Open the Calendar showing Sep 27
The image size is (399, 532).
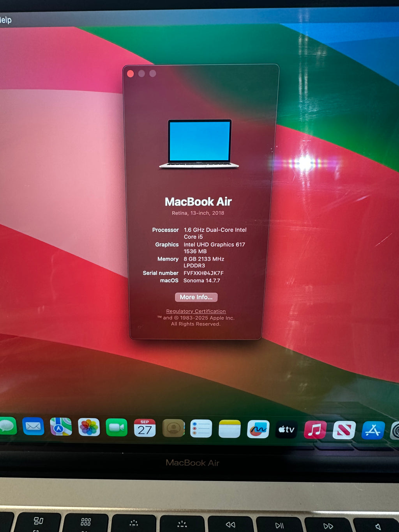coord(145,428)
